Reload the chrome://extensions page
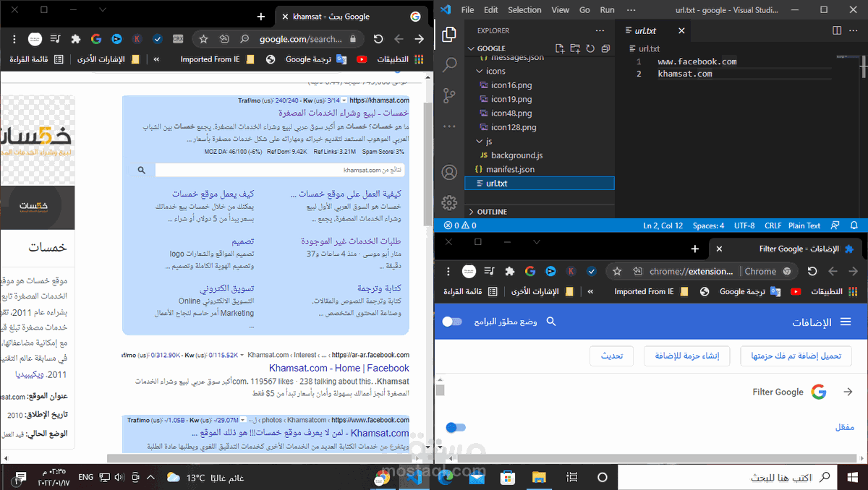The image size is (868, 490). (812, 272)
